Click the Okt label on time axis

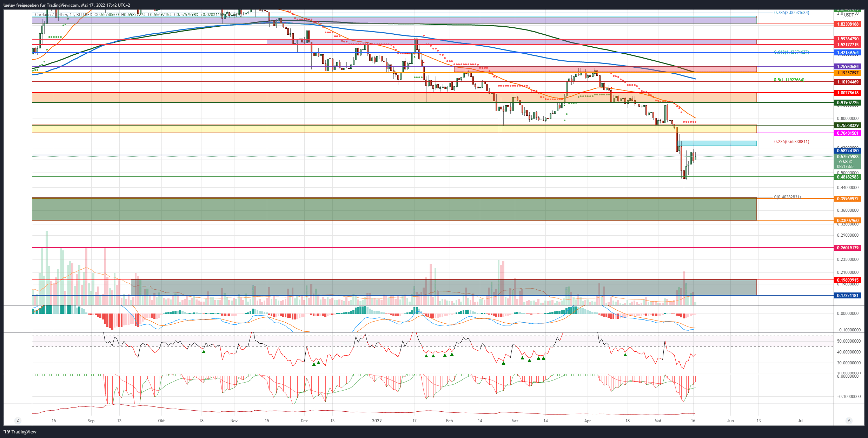pos(161,421)
